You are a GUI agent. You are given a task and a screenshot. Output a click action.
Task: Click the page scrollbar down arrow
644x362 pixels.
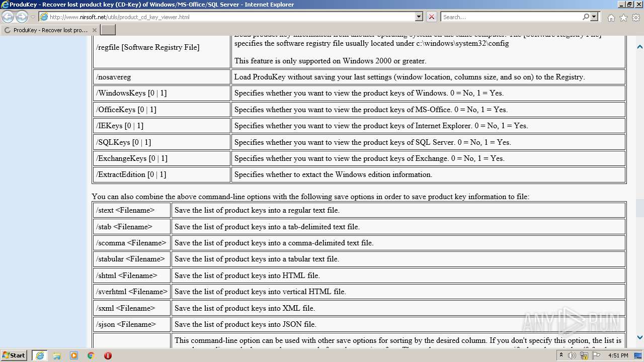tap(639, 337)
